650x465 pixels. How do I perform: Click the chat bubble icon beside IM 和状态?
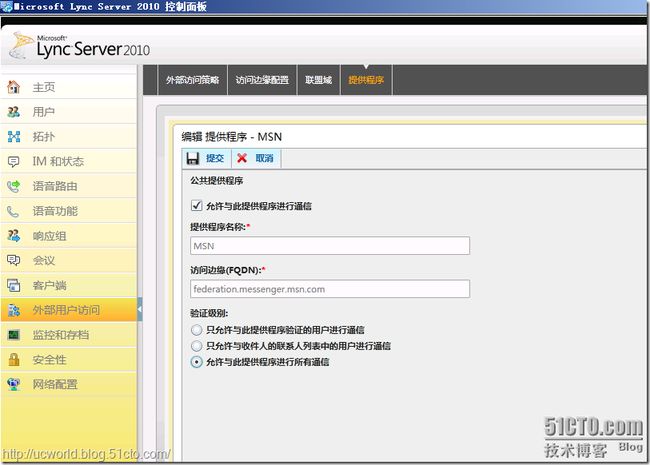(14, 161)
